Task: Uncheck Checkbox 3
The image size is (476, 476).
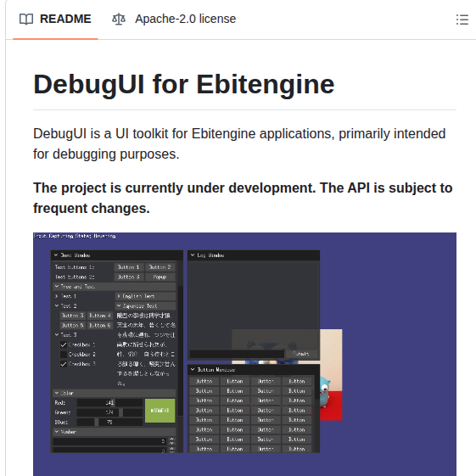Action: 64,364
